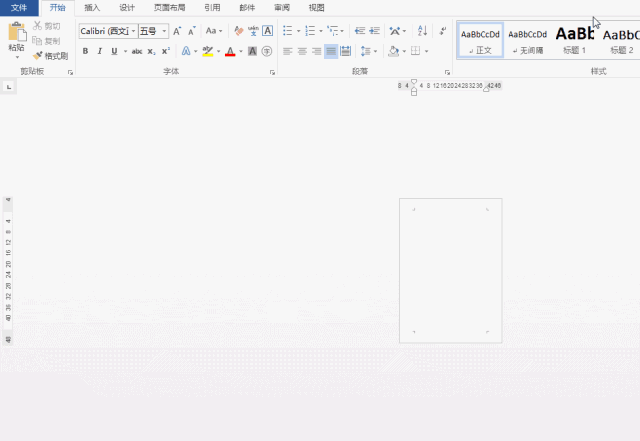Increase paragraph indent
Image resolution: width=640 pixels, height=441 pixels.
[374, 31]
